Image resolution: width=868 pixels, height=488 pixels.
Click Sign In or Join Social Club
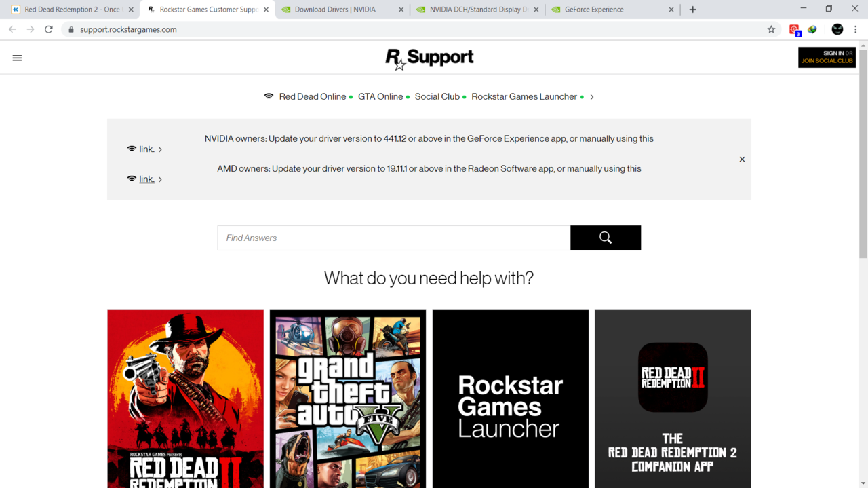(x=827, y=57)
